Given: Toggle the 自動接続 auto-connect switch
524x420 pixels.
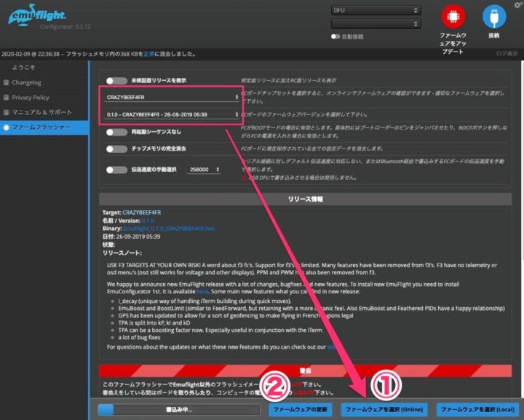Looking at the screenshot, I should tap(336, 36).
